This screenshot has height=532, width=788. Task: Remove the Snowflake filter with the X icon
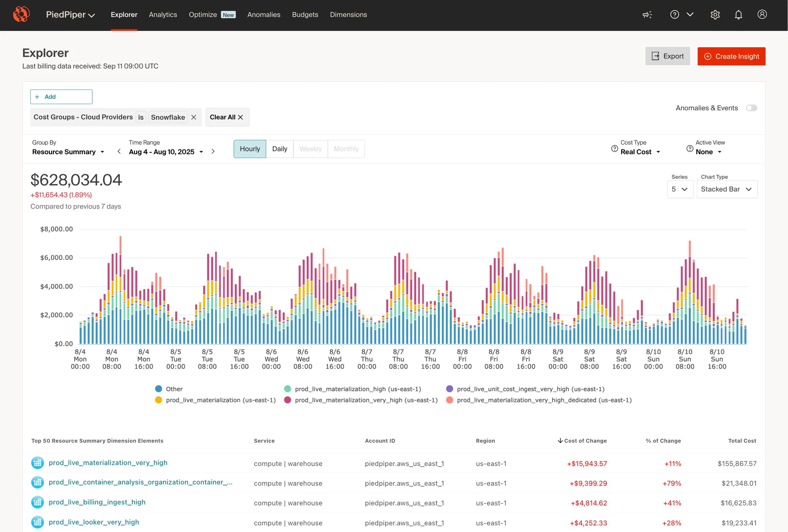(194, 117)
